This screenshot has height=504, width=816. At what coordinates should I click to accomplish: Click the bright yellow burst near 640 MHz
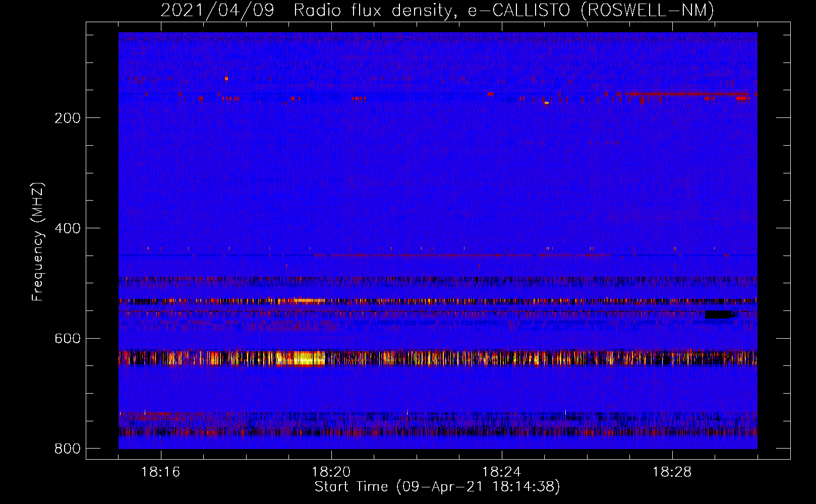(301, 358)
